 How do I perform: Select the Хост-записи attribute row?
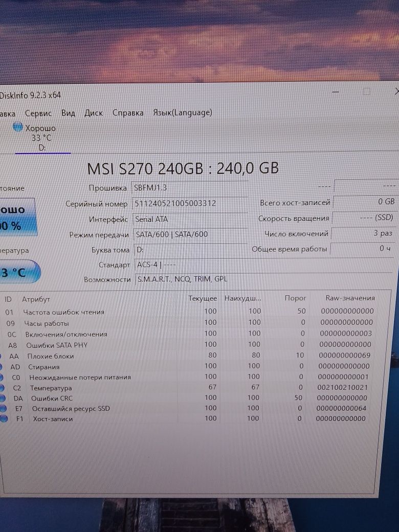point(183,418)
